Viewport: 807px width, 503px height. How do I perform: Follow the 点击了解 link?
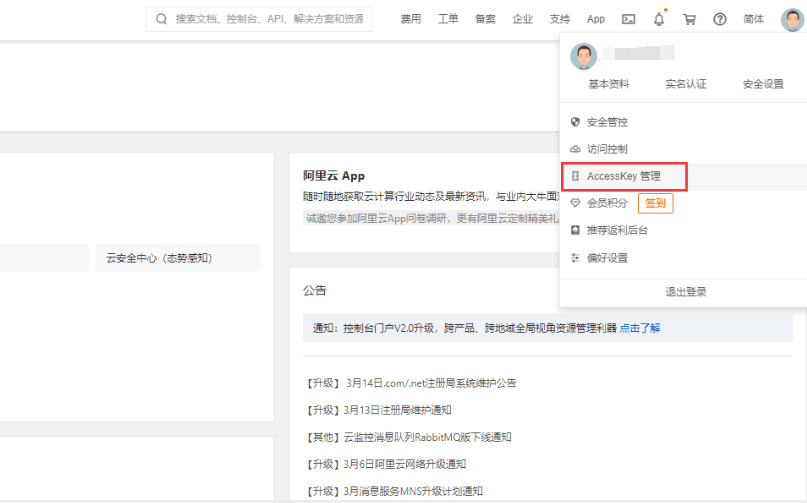click(x=640, y=328)
